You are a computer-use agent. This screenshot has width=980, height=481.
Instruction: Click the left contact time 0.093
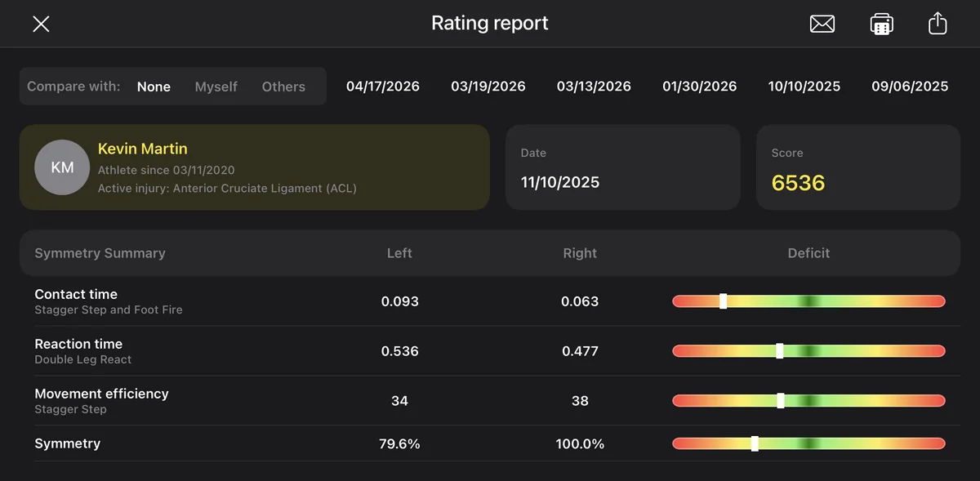[x=400, y=301]
